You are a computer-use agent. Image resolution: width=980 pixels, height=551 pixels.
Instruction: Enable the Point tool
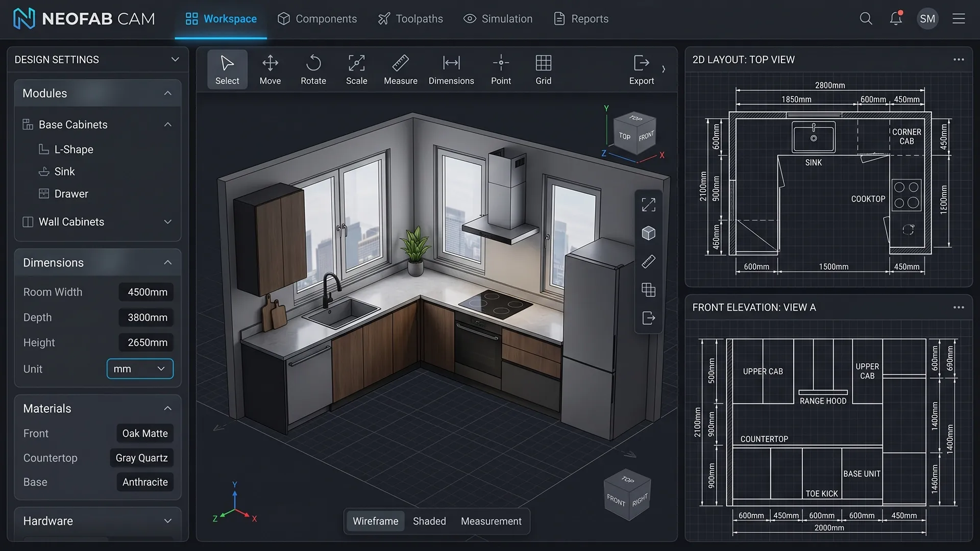tap(501, 69)
